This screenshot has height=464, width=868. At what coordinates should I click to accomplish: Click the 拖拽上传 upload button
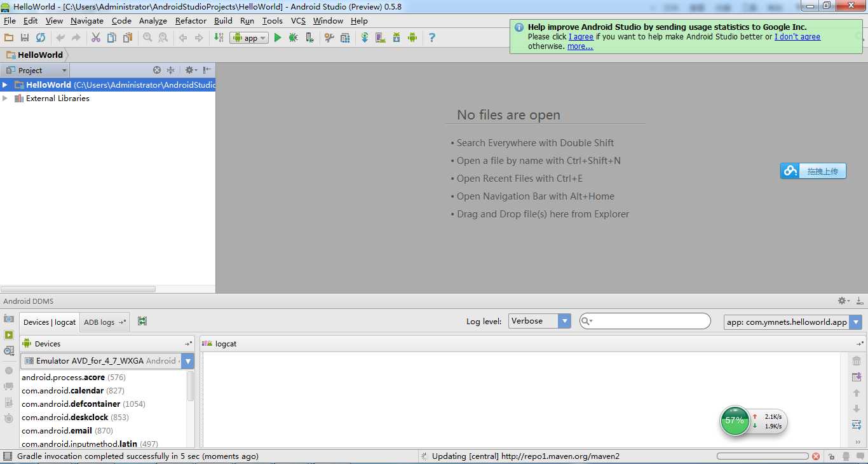(x=813, y=170)
